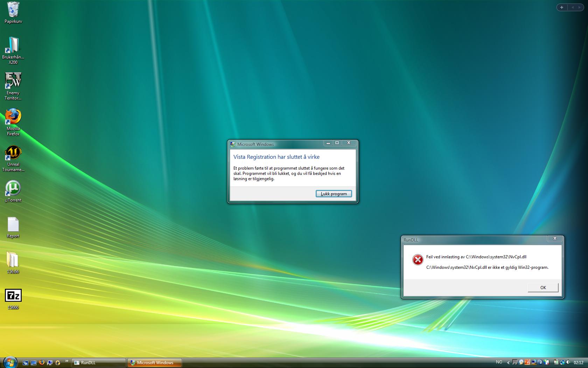Image resolution: width=588 pixels, height=368 pixels.
Task: Click the sidebar next gadgets arrow
Action: (580, 7)
